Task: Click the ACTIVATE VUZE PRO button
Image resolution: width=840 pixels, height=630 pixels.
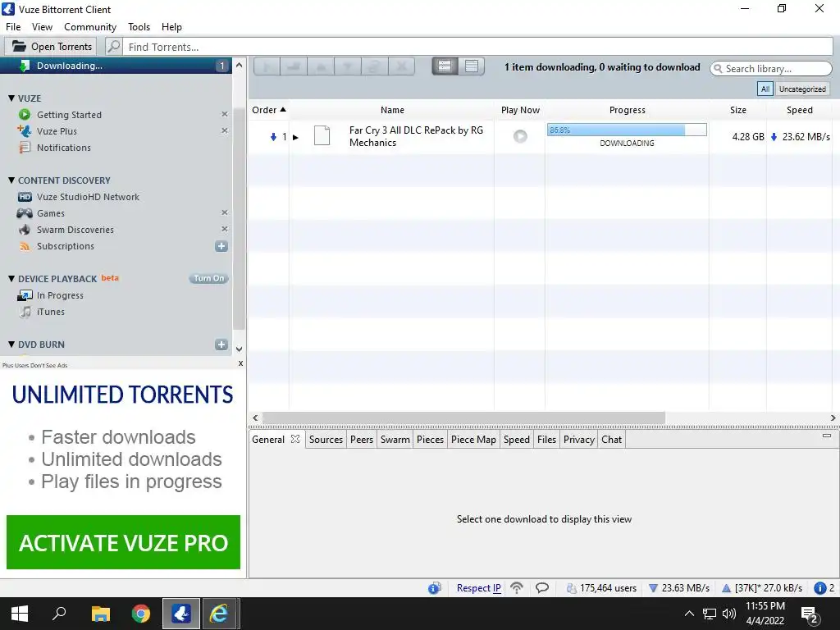Action: click(x=123, y=542)
